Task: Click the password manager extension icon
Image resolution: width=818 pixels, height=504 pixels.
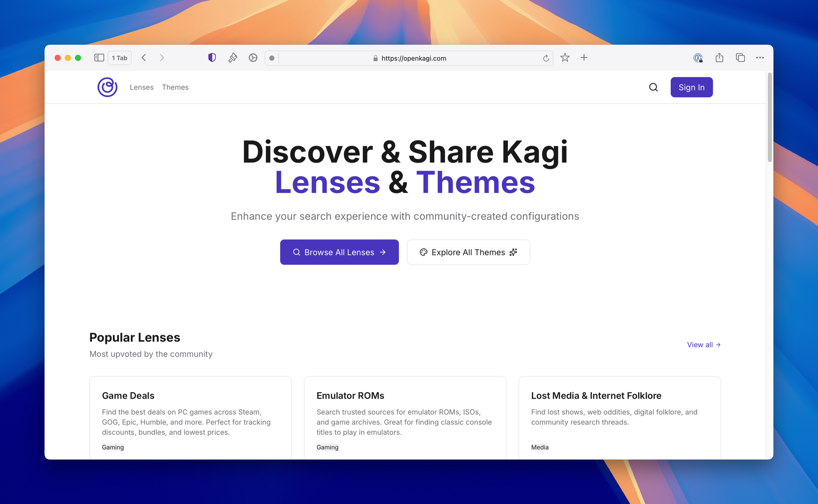Action: (x=698, y=58)
